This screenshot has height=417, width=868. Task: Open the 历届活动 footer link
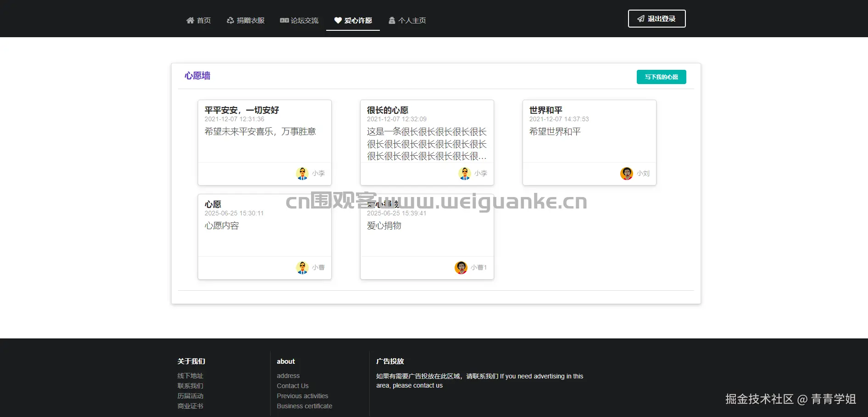click(190, 396)
